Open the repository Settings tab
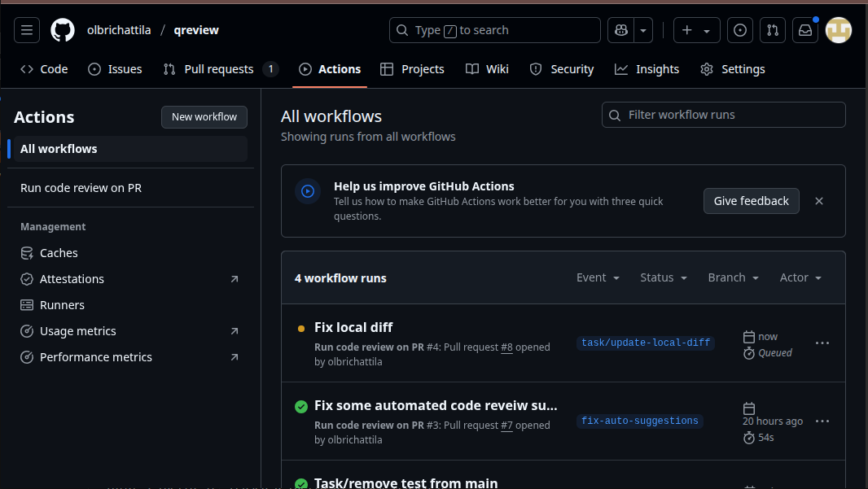This screenshot has height=489, width=868. [x=732, y=69]
